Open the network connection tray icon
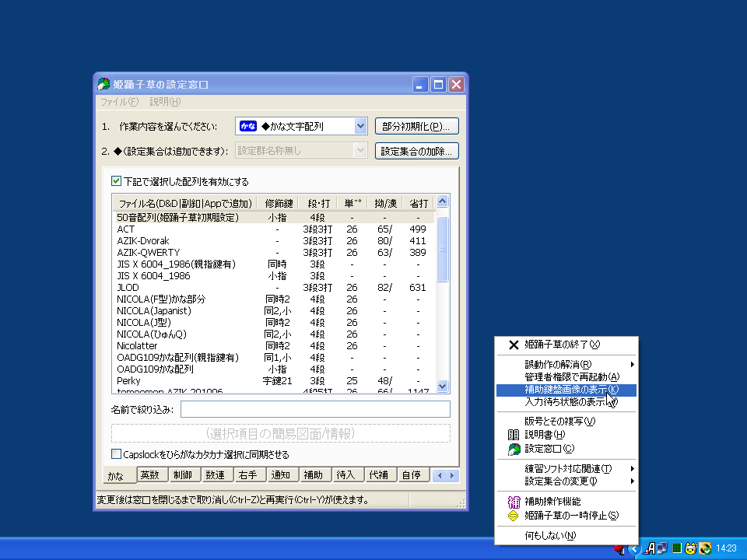This screenshot has height=560, width=747. click(x=662, y=548)
